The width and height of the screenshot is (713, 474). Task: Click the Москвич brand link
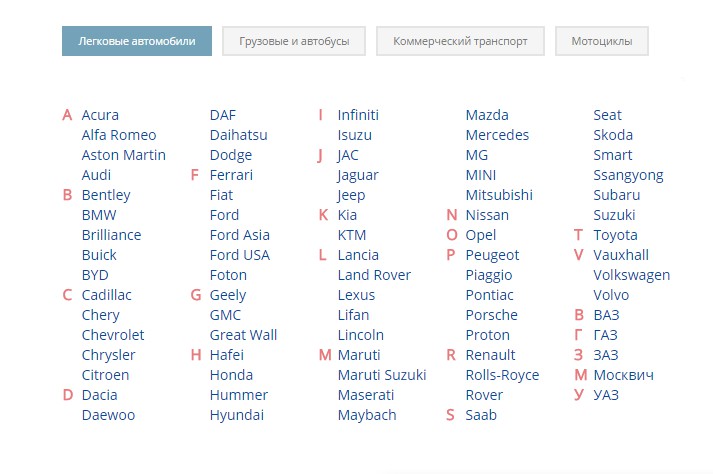click(623, 375)
